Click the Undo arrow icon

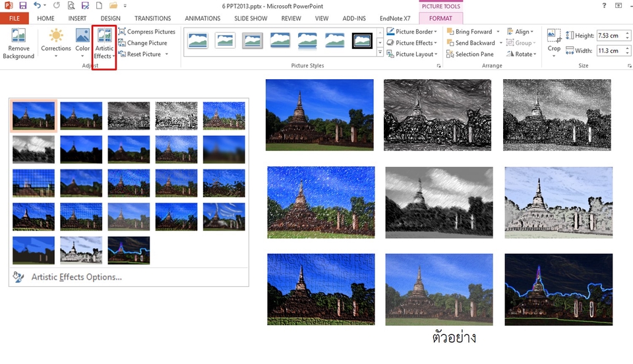[37, 6]
